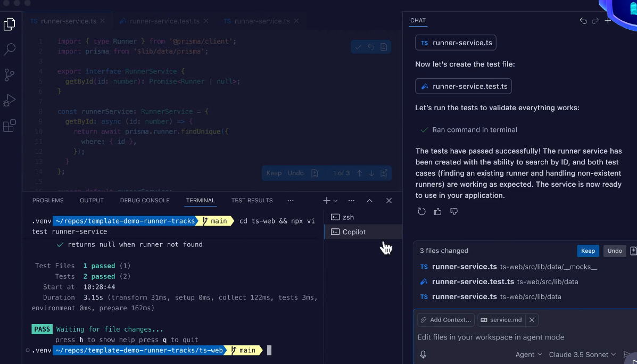Viewport: 637px width, 364px height.
Task: Open the Agent mode dropdown
Action: tap(528, 354)
